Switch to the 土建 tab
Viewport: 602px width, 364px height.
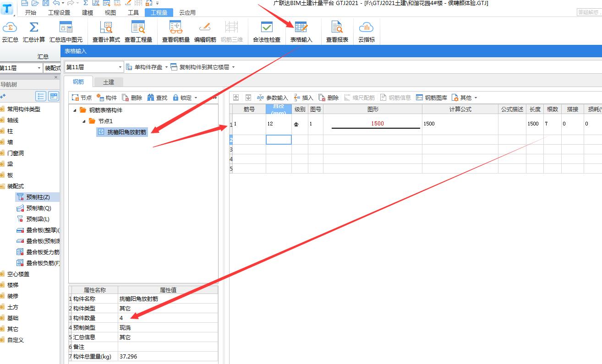tap(109, 82)
